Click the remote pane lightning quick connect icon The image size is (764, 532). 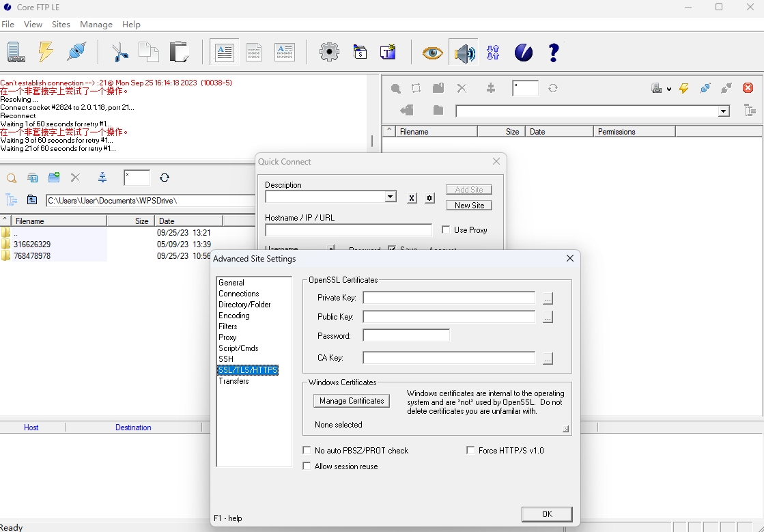(x=684, y=88)
